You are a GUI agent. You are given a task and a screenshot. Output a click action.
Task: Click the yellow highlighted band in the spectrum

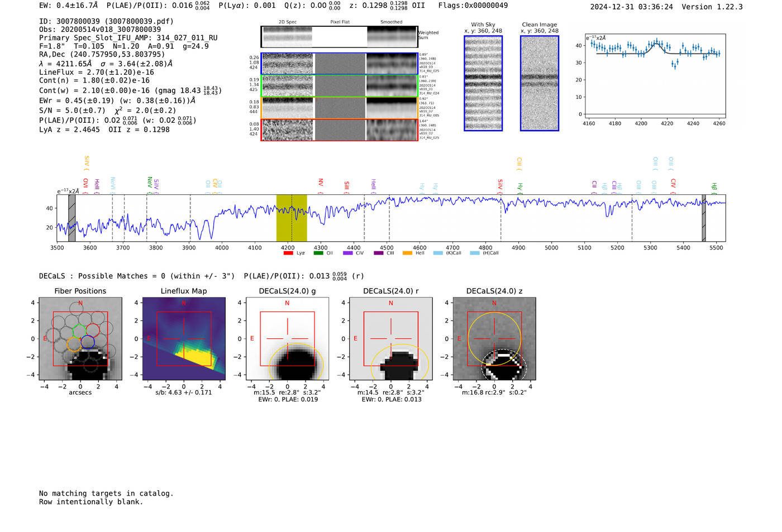click(x=292, y=218)
